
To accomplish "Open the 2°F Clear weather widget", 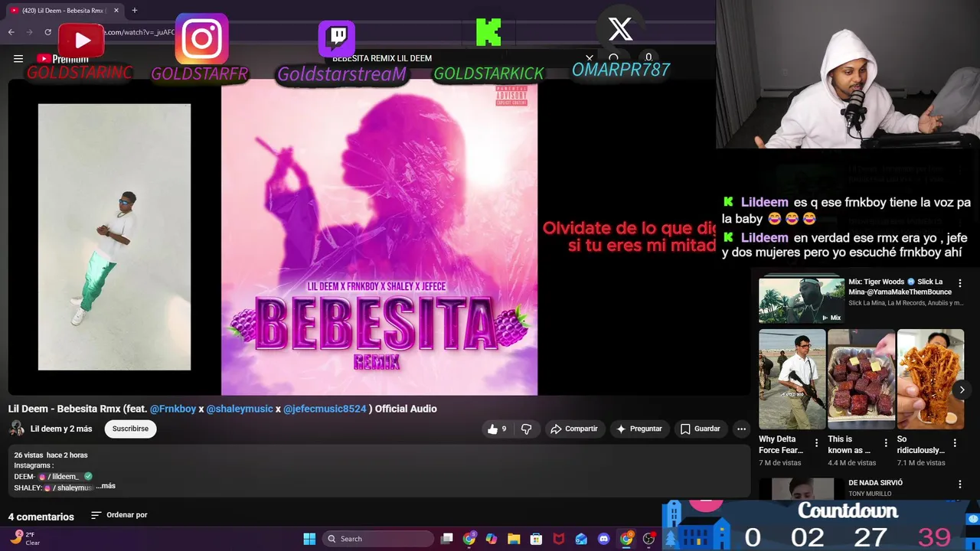I will coord(24,539).
